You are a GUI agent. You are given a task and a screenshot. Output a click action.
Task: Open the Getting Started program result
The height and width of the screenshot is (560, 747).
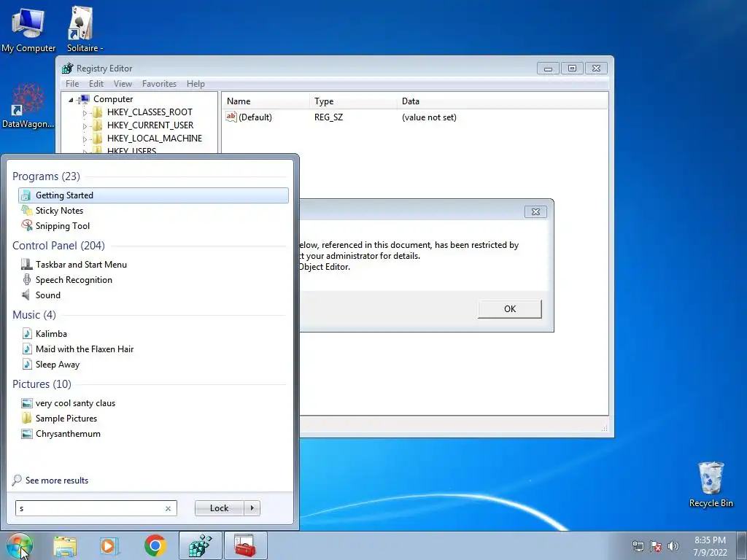pos(153,195)
